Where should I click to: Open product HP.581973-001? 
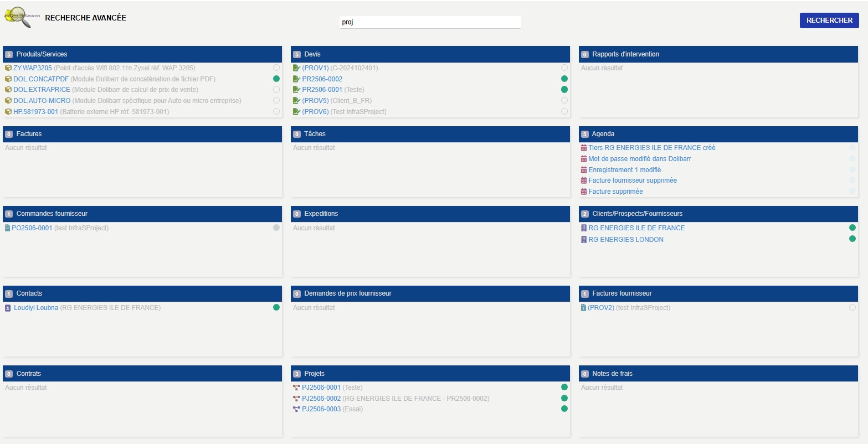pyautogui.click(x=35, y=112)
